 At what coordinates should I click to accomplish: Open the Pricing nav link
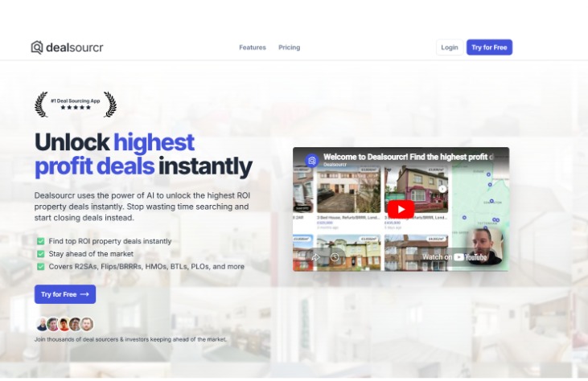click(x=289, y=47)
